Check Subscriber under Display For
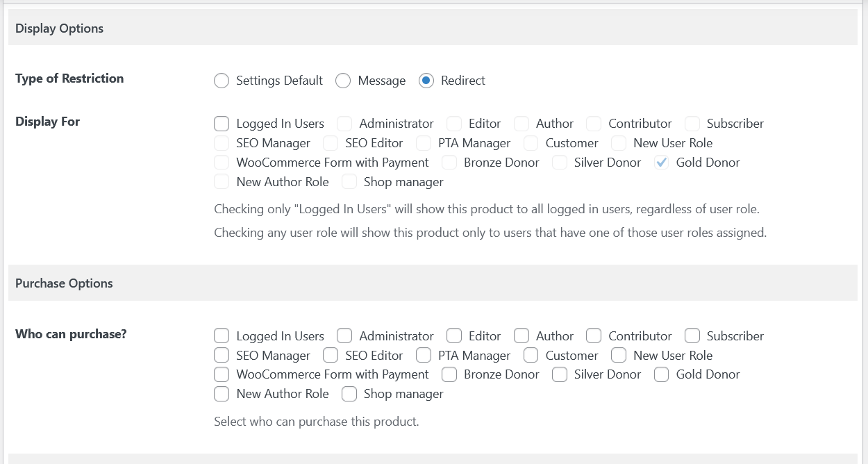 point(692,124)
